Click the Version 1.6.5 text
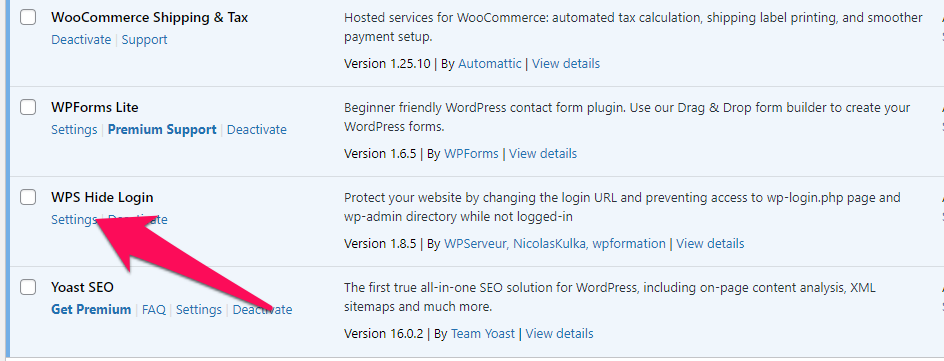Screen dimensions: 944x361 coord(380,153)
